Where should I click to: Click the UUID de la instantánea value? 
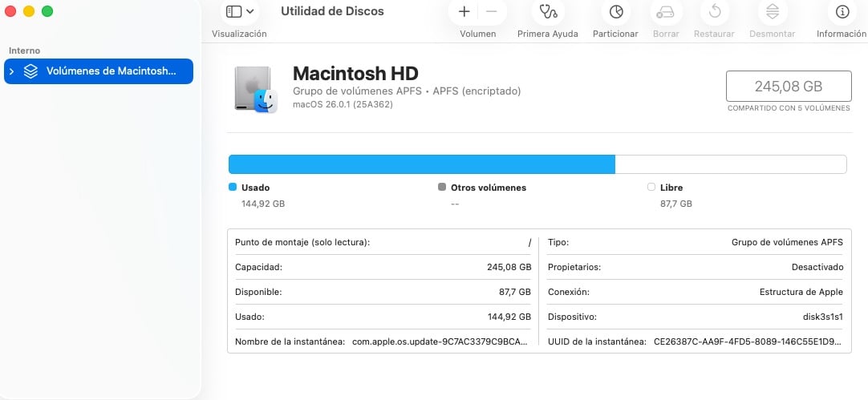(x=748, y=341)
